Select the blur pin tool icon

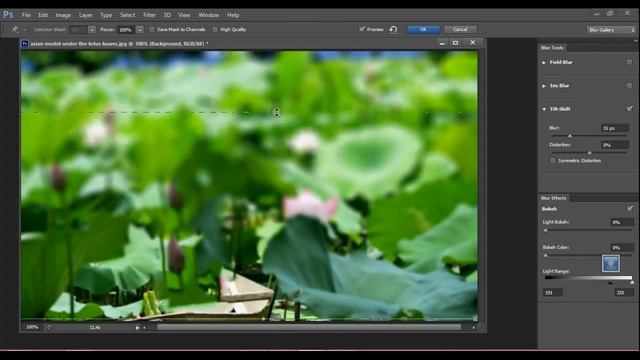pyautogui.click(x=15, y=29)
